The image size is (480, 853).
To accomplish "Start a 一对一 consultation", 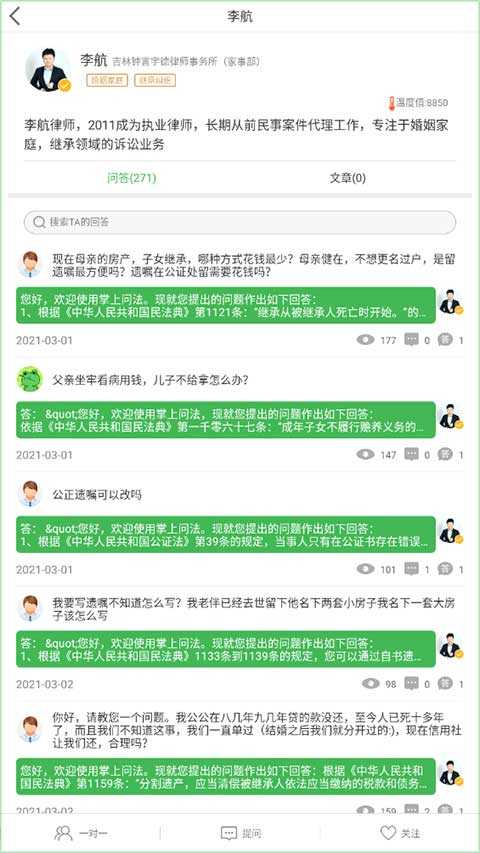I will pyautogui.click(x=81, y=833).
